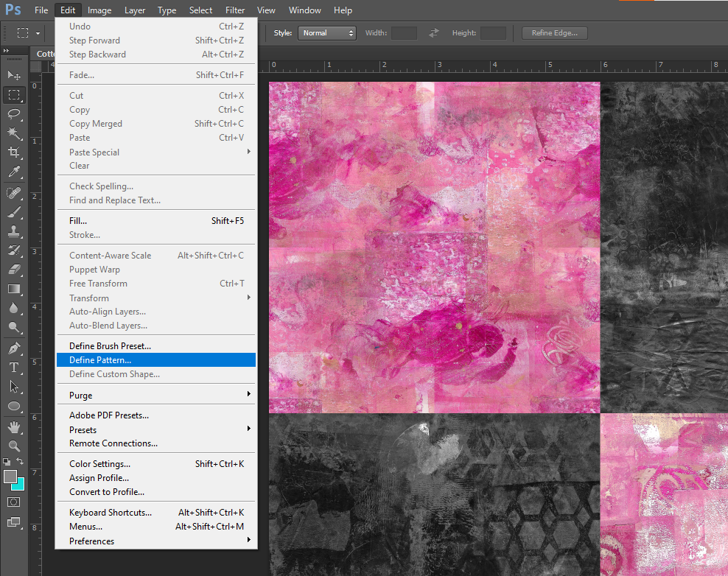Click the Width input field
Viewport: 728px width, 576px height.
click(404, 33)
